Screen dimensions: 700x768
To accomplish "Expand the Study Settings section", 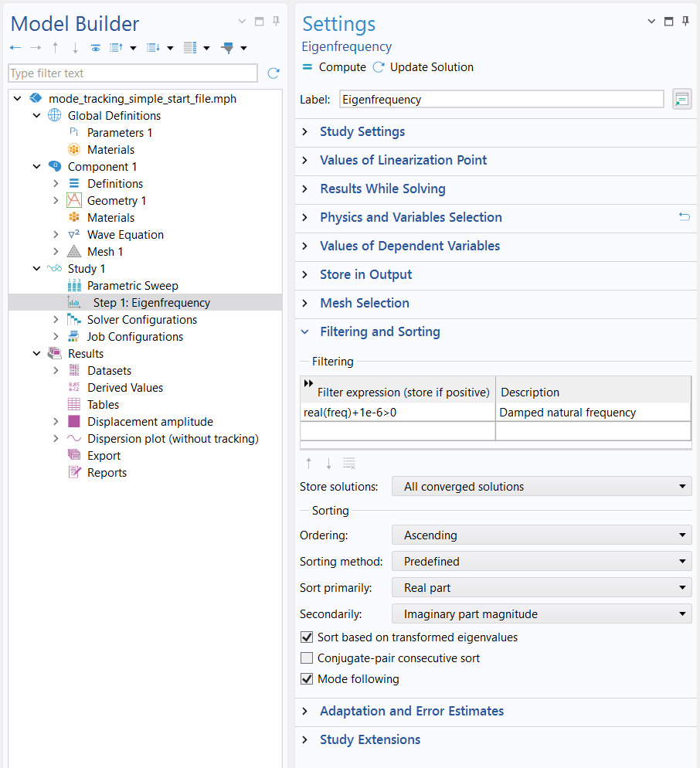I will pos(362,131).
